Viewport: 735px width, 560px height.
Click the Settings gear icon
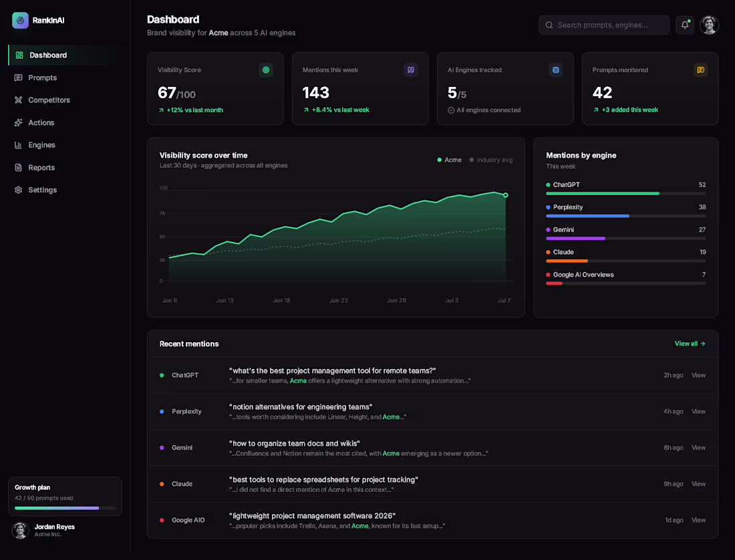pyautogui.click(x=18, y=190)
